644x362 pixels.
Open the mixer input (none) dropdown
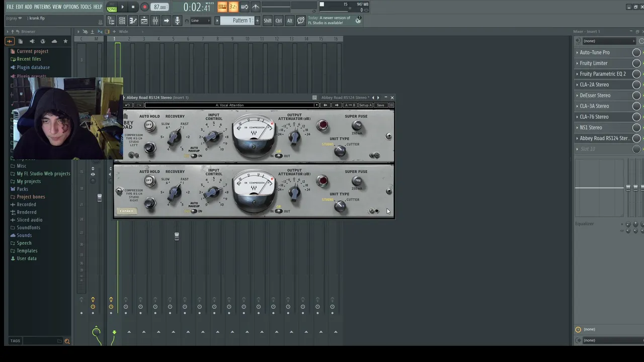point(609,41)
